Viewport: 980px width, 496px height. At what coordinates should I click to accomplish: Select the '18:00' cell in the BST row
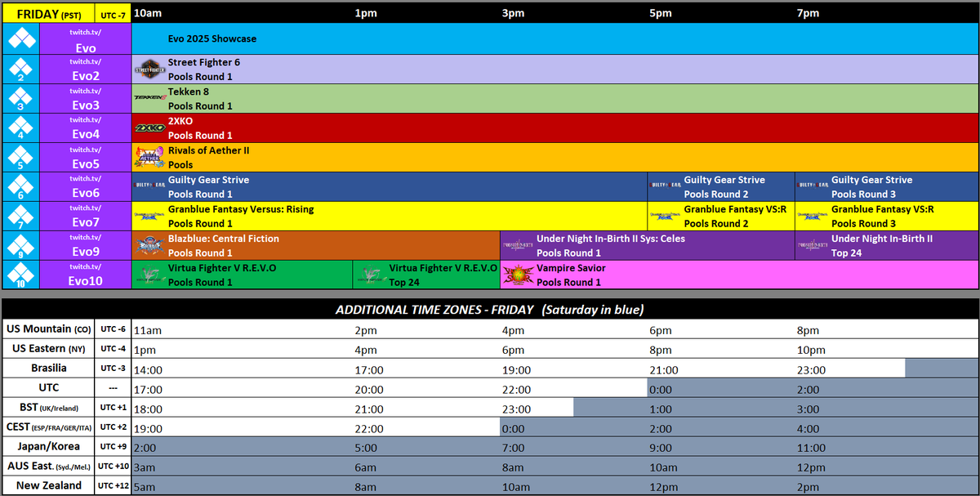point(147,409)
